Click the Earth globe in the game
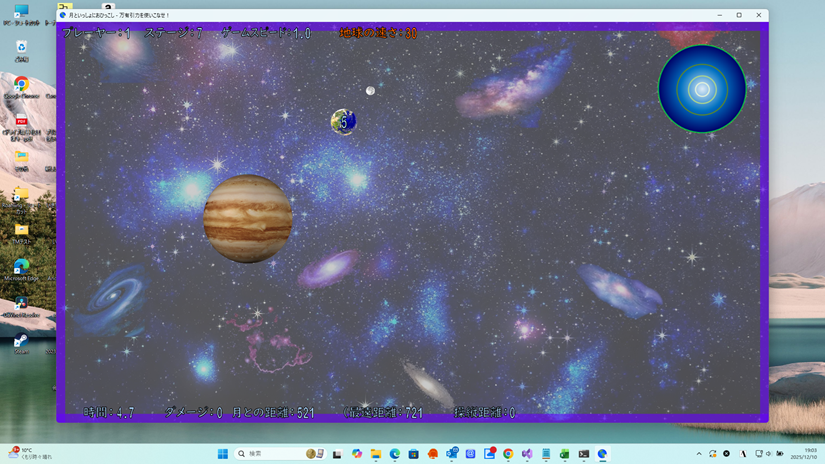The height and width of the screenshot is (464, 825). (x=343, y=121)
